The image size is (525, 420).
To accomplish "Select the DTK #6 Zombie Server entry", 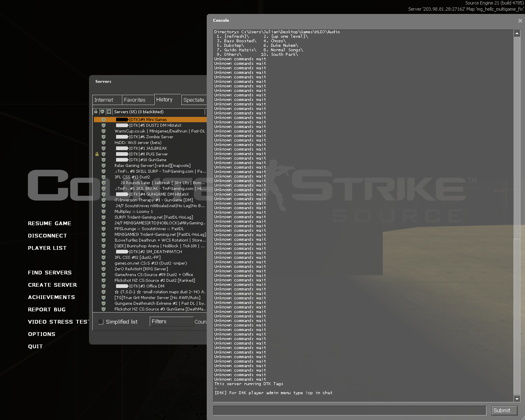I will [151, 137].
